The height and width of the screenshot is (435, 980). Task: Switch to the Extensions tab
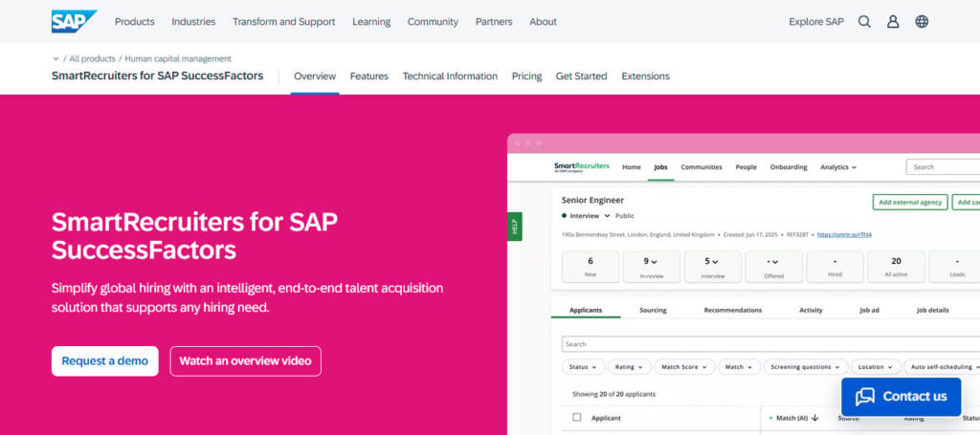[646, 76]
